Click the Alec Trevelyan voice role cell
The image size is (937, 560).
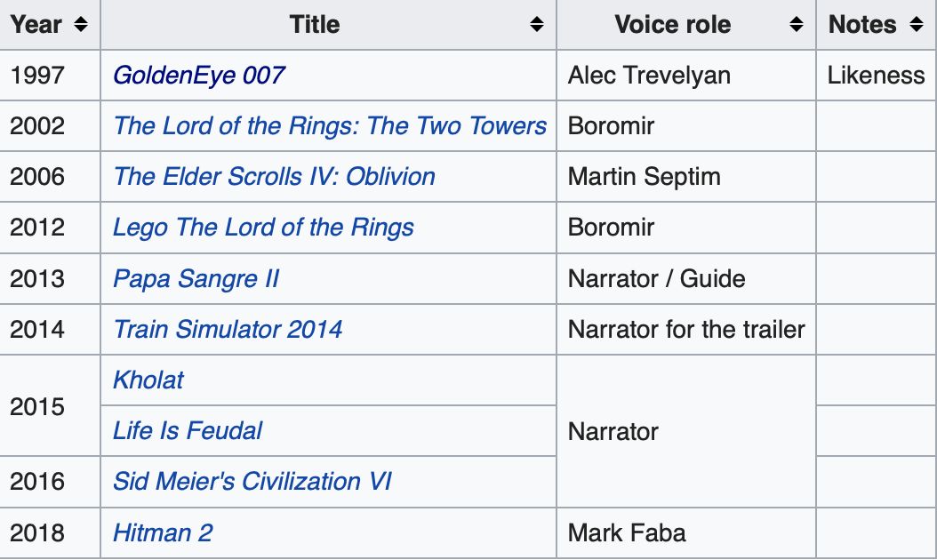tap(649, 75)
